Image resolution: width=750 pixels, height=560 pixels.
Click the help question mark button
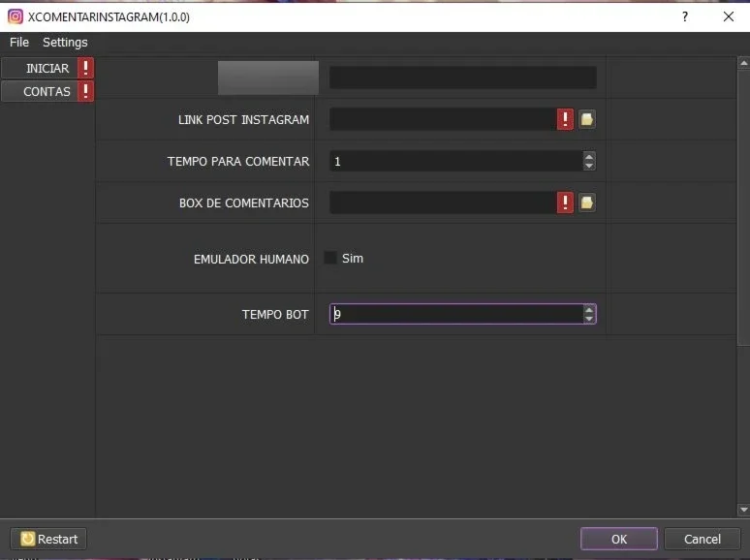[x=685, y=16]
